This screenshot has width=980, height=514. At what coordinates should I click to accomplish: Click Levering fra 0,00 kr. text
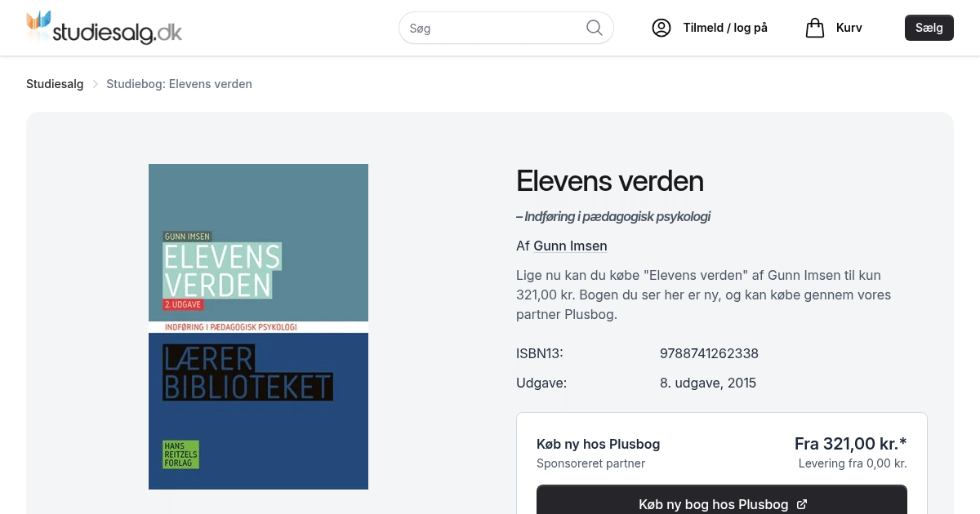pos(853,463)
